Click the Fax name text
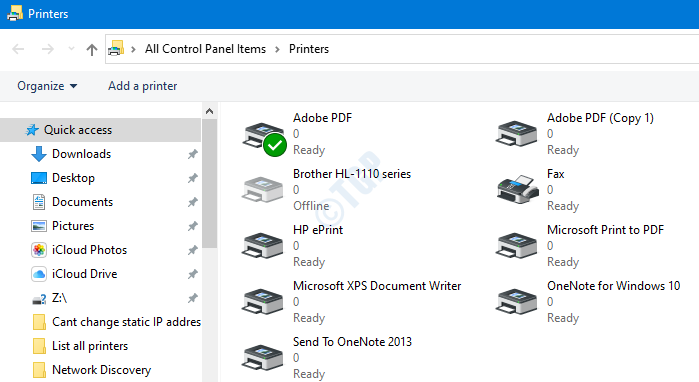Screen dimensions: 699x382 click(556, 174)
